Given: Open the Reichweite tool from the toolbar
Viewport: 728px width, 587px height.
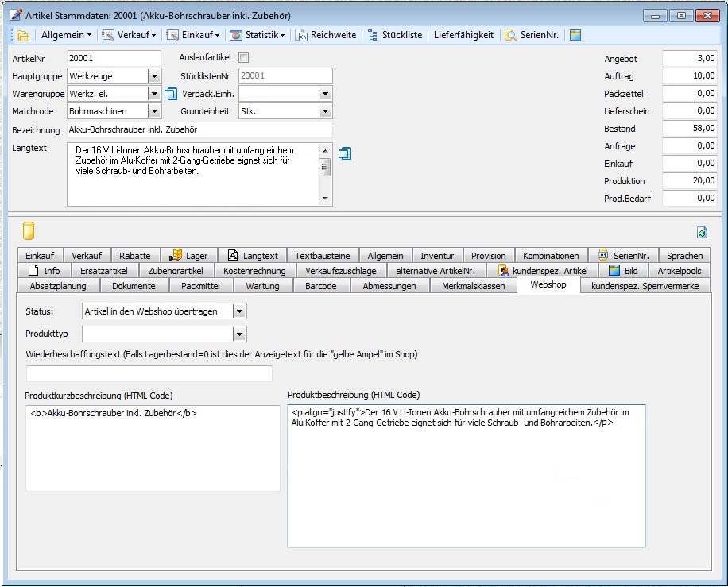Looking at the screenshot, I should pos(326,35).
